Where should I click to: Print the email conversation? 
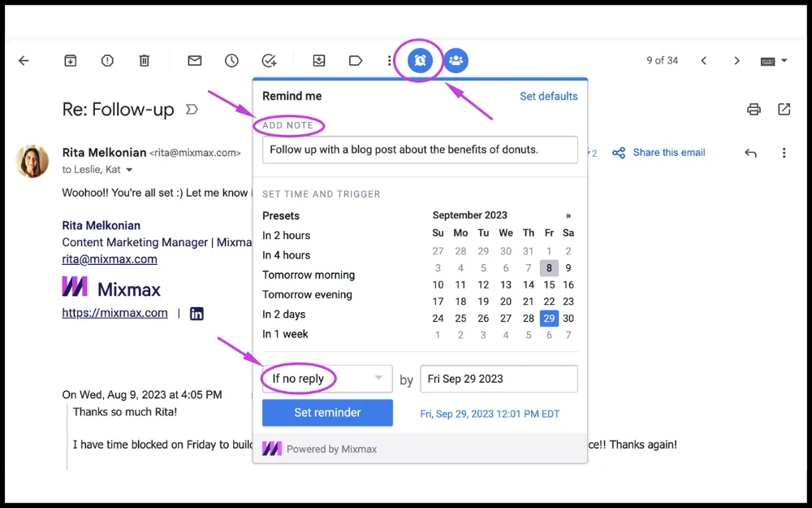[x=754, y=110]
